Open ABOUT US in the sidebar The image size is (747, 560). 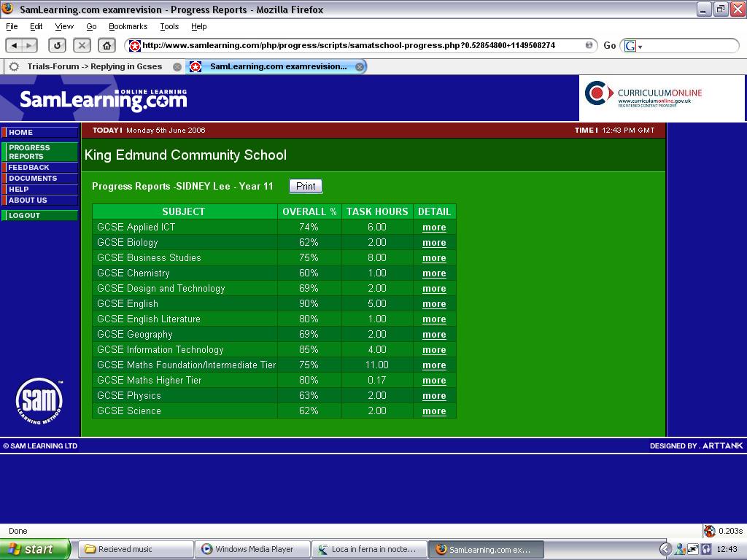[40, 201]
